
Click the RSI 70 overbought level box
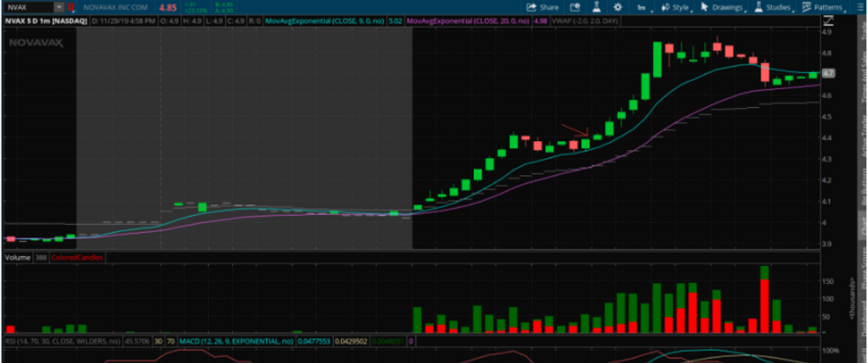tap(171, 341)
